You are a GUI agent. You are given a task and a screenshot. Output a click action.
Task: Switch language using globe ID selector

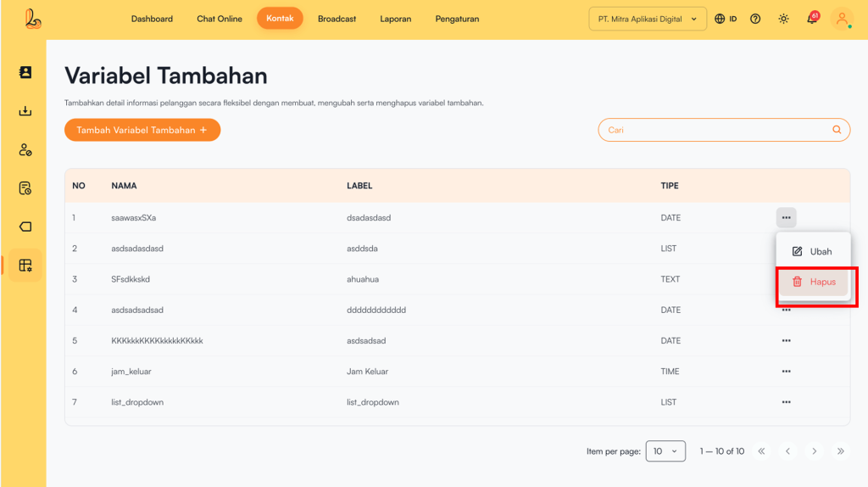coord(725,19)
